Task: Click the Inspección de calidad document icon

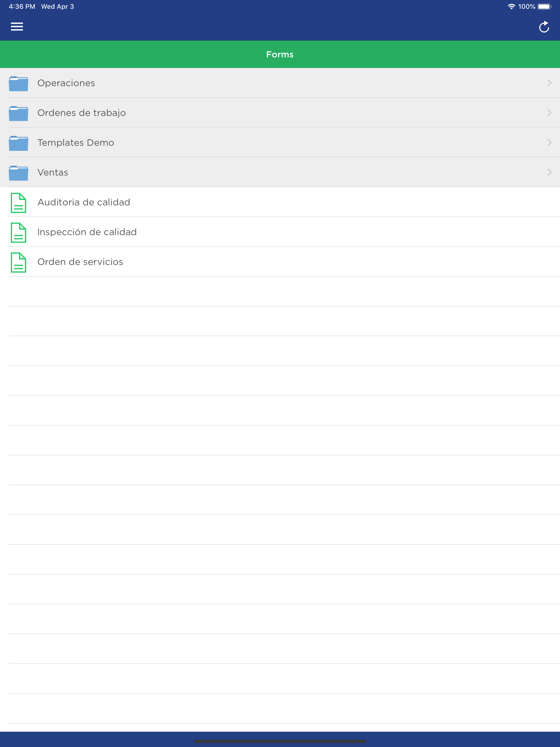Action: tap(19, 232)
